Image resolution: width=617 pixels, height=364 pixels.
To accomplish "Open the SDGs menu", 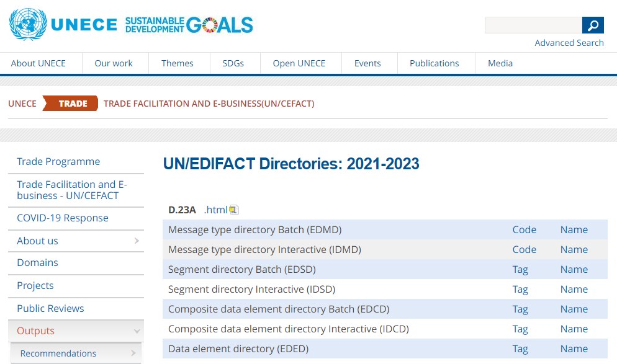I will [233, 63].
